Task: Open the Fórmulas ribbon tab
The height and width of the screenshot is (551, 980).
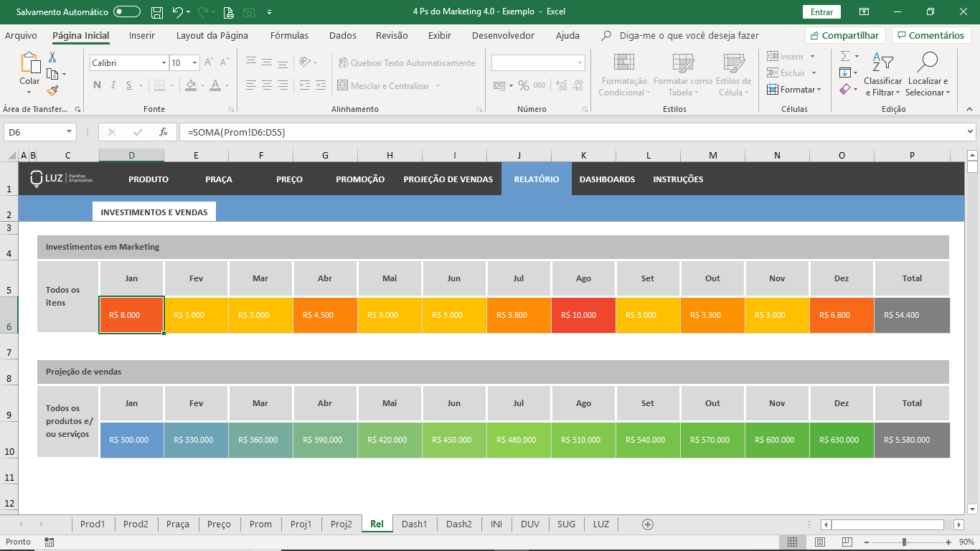Action: coord(289,35)
